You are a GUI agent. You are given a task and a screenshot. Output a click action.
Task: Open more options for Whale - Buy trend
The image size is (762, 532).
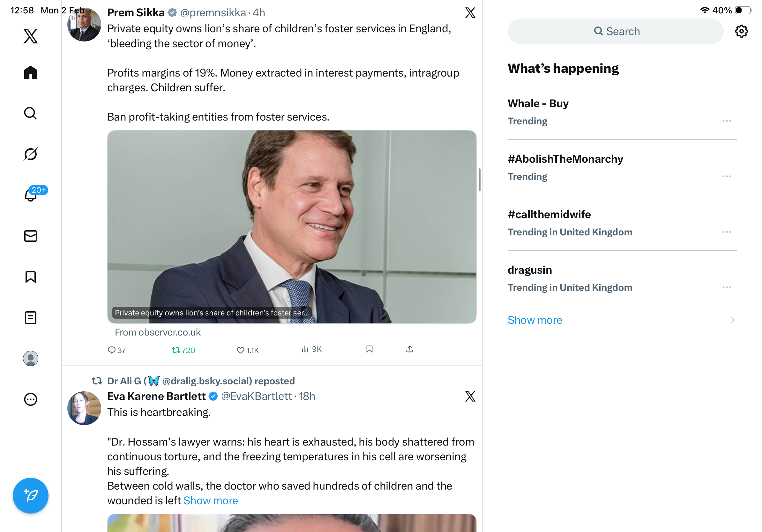[727, 121]
